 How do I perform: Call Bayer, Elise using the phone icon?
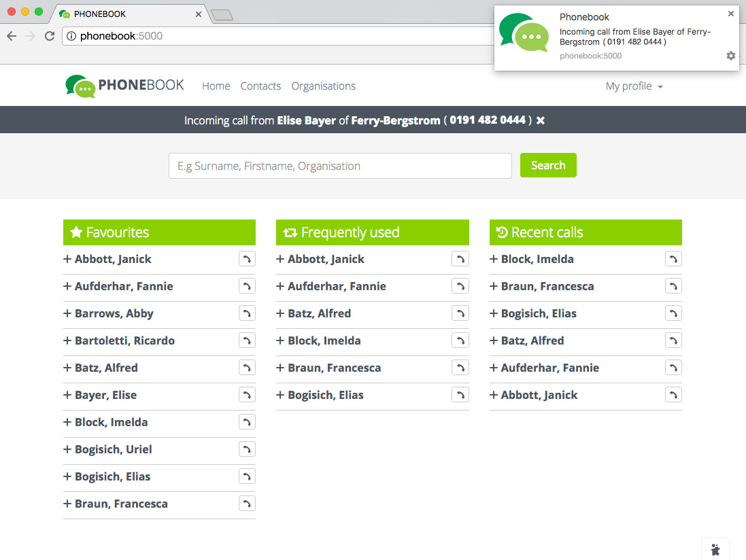(x=247, y=395)
